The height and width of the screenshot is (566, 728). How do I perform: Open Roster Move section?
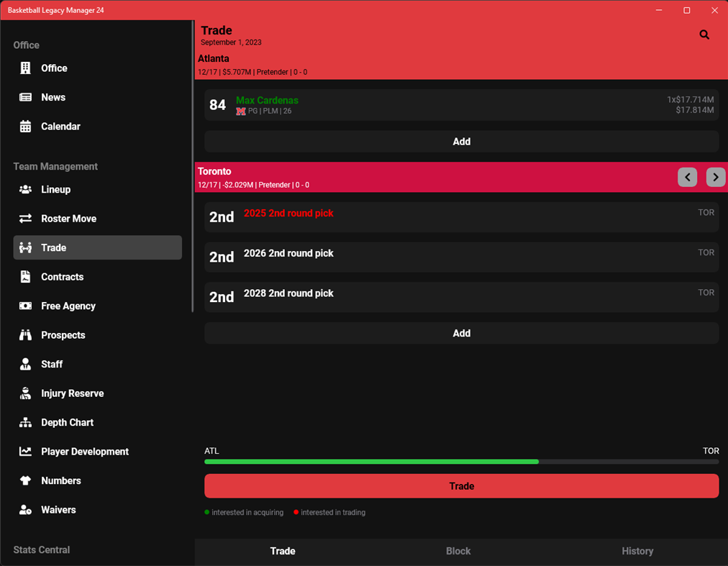[x=69, y=219]
